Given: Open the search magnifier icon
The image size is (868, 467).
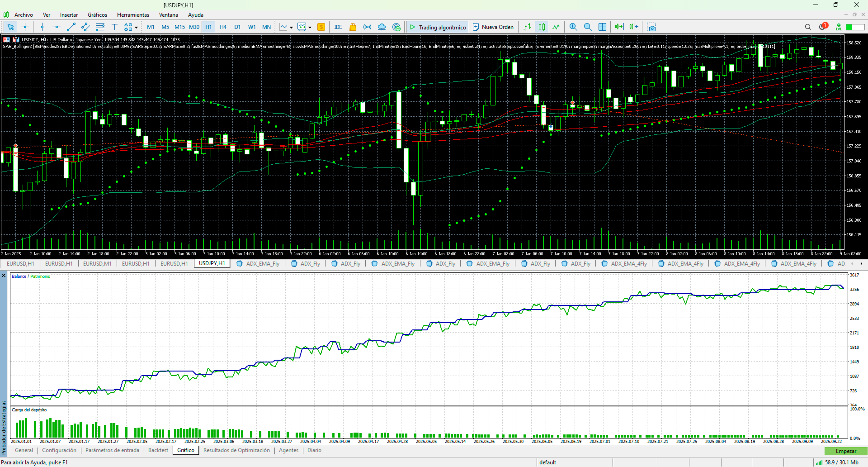Looking at the screenshot, I should pyautogui.click(x=808, y=27).
